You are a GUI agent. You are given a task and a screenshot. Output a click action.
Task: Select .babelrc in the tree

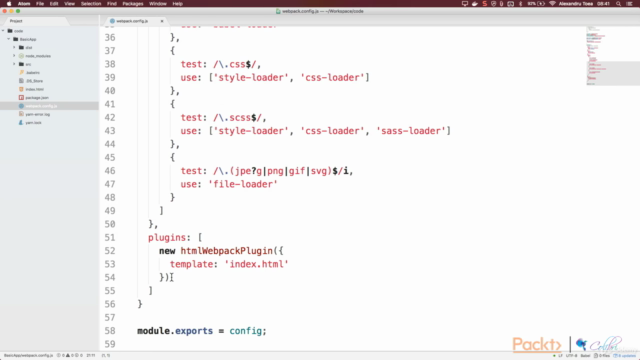point(33,73)
